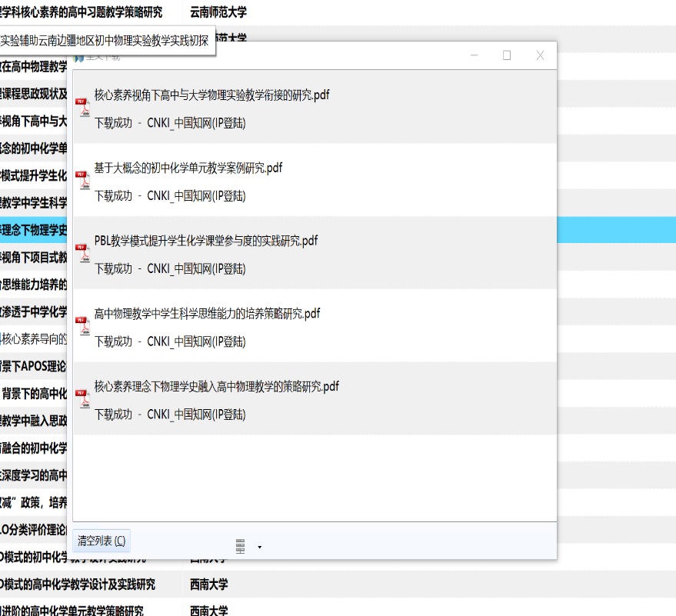Minimize the download manager window
676x616 pixels.
point(475,55)
